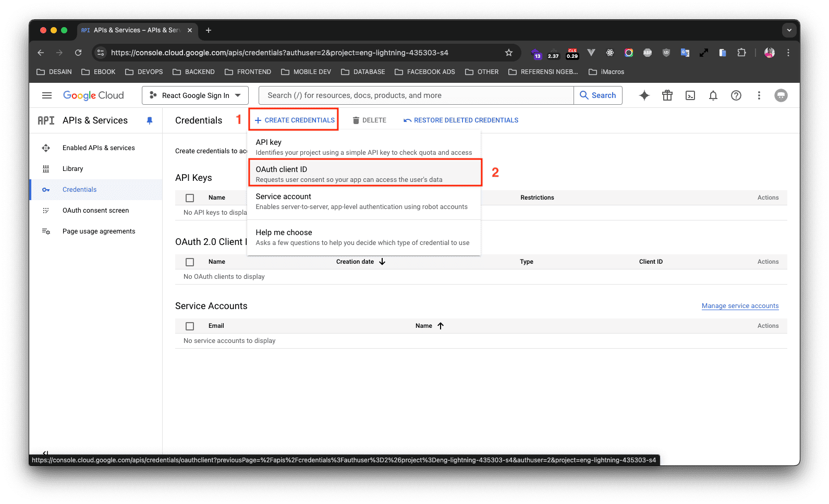
Task: Click the Email column header
Action: click(x=216, y=326)
